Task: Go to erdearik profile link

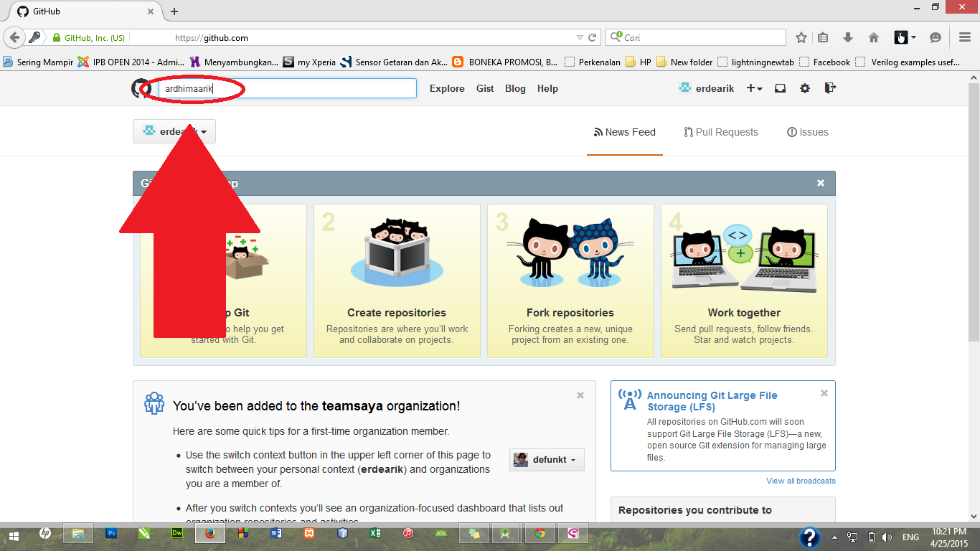Action: [707, 88]
